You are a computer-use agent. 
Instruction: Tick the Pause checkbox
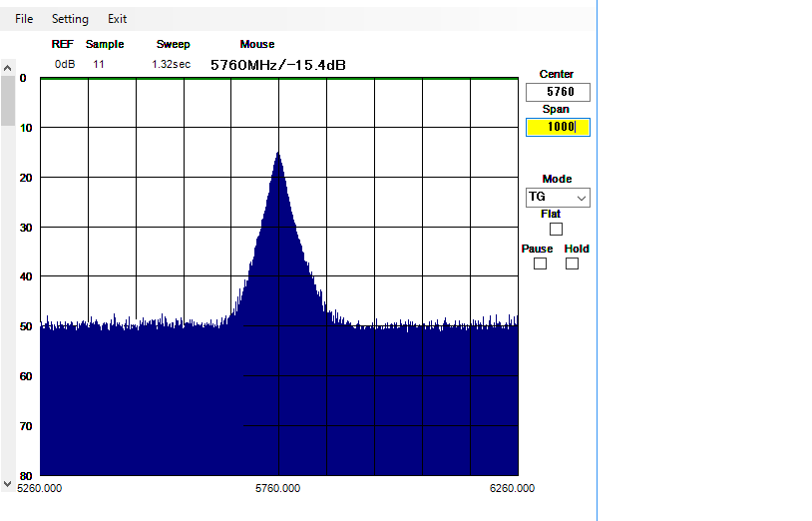click(540, 263)
